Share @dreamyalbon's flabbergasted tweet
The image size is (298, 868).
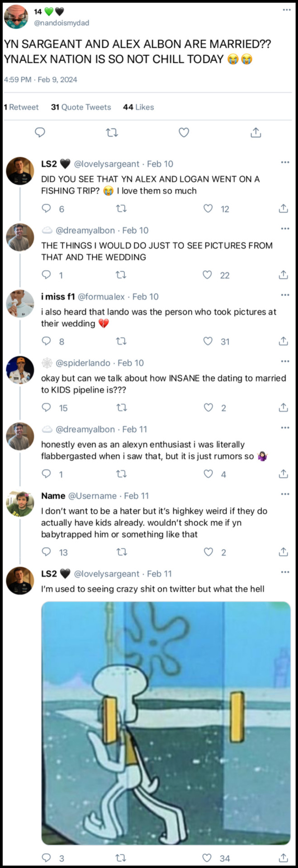(283, 474)
